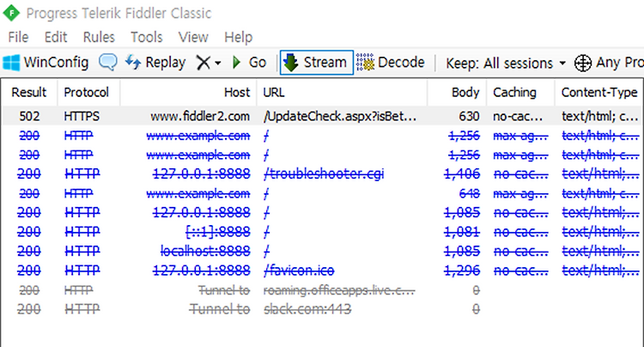This screenshot has width=644, height=347.
Task: Open the Tools menu
Action: pos(147,38)
